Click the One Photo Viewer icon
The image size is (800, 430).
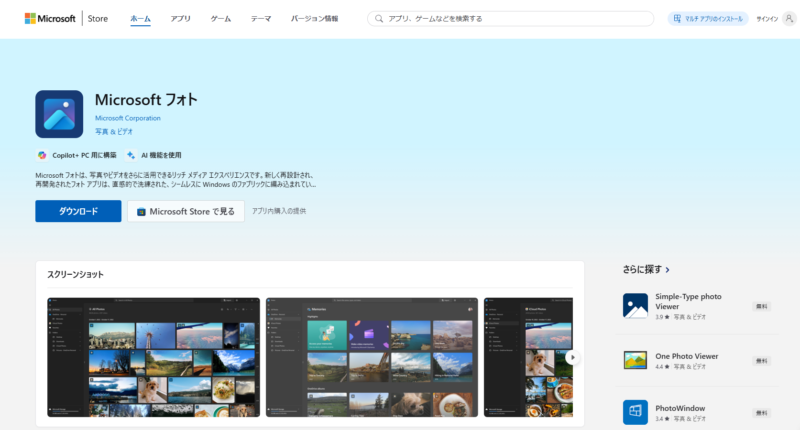point(635,360)
